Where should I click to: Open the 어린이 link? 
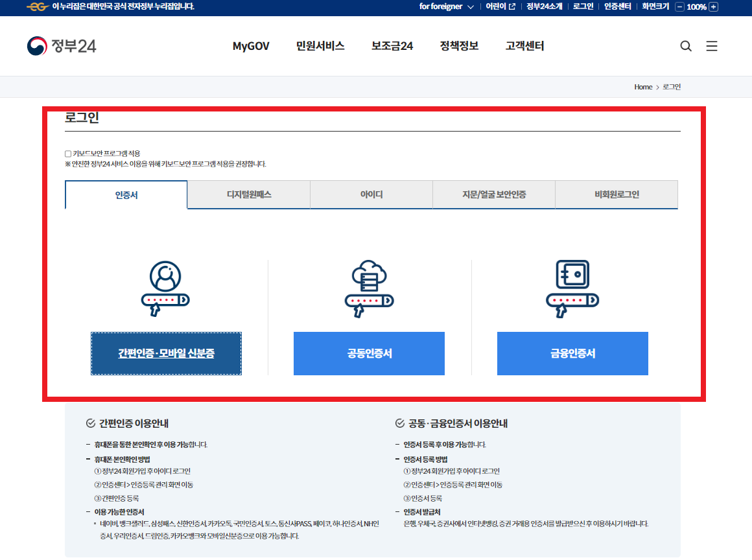(x=500, y=6)
